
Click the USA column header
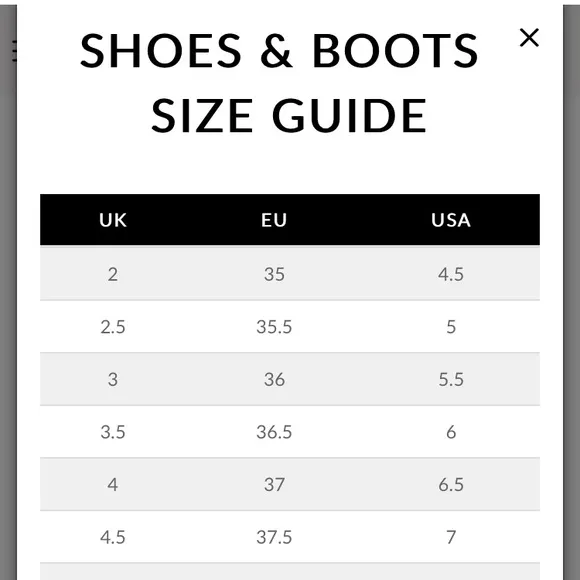[451, 220]
